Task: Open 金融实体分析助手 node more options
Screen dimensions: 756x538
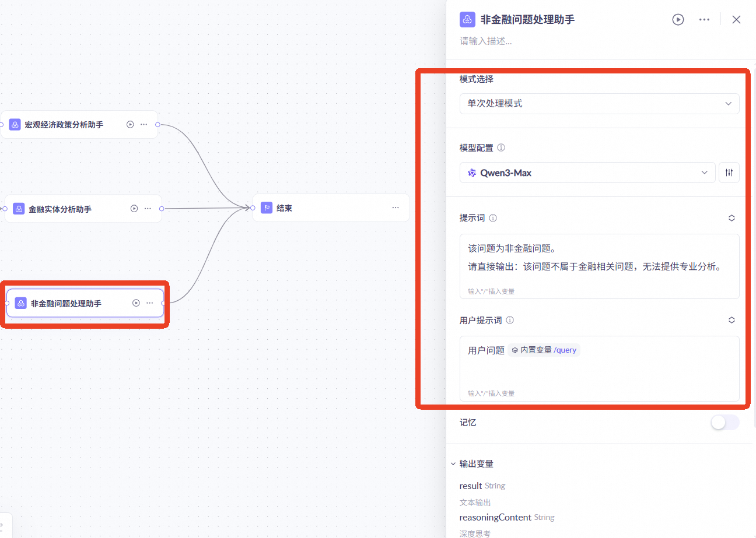Action: [x=148, y=208]
